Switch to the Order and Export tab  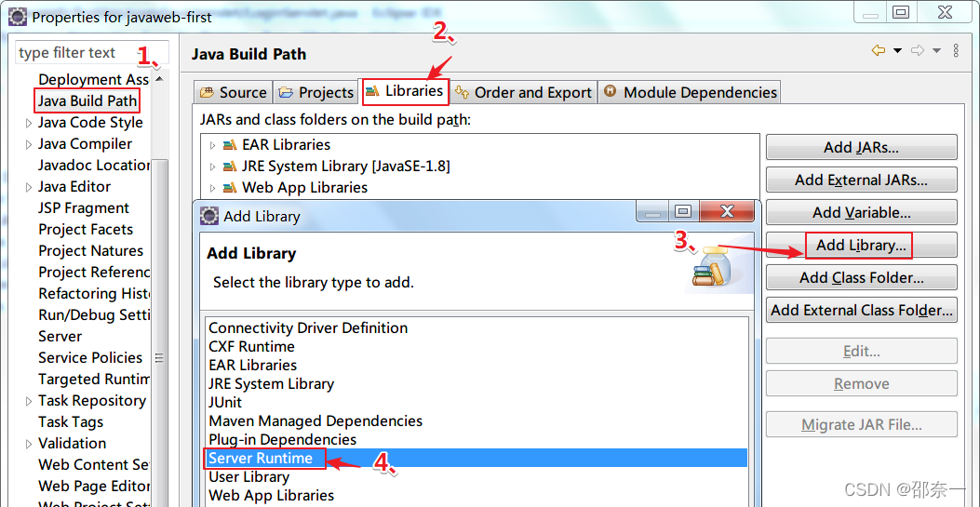click(523, 92)
